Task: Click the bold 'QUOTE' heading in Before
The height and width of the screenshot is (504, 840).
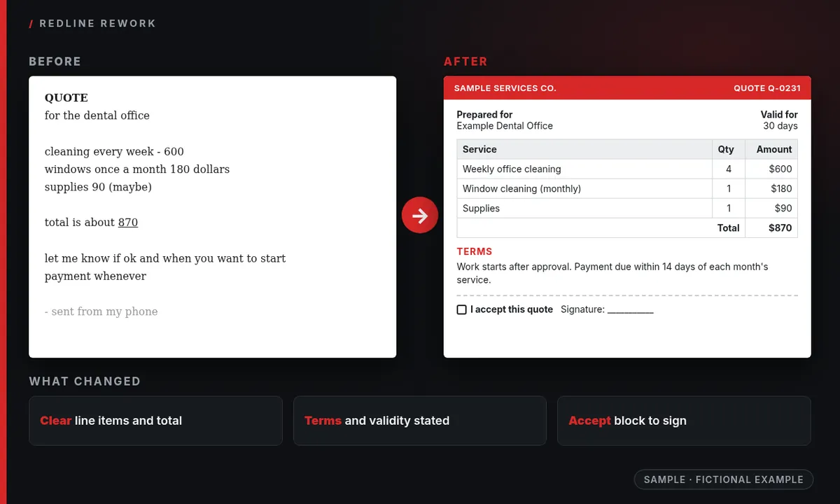Action: (66, 98)
